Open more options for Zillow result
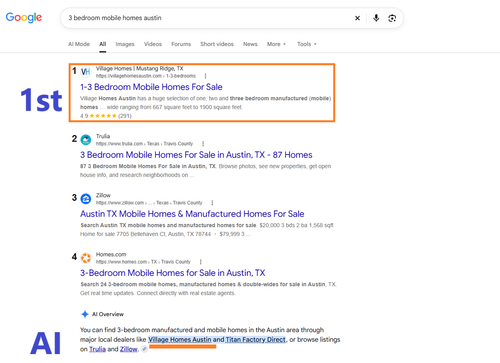The image size is (500, 363). pyautogui.click(x=212, y=203)
